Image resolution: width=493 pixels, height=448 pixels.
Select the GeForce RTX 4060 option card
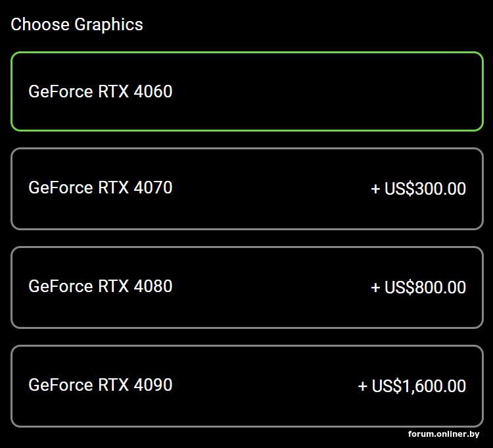[x=246, y=91]
